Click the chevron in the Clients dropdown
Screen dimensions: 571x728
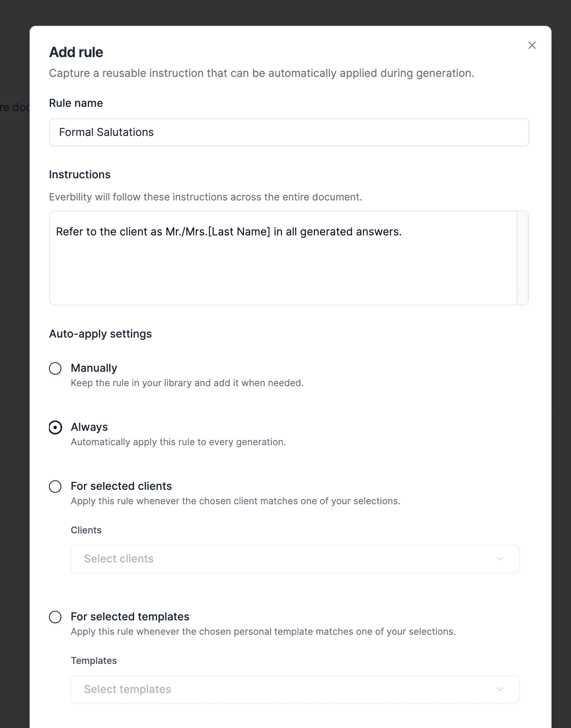500,559
